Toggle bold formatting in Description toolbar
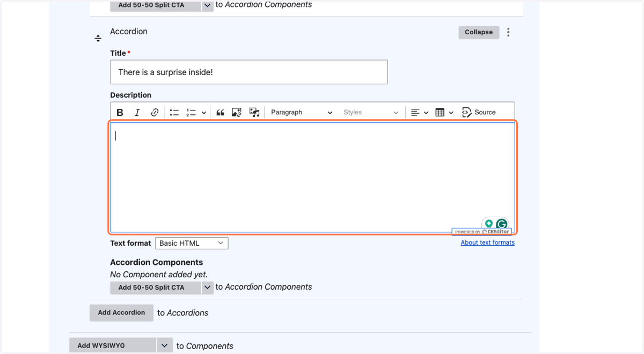The width and height of the screenshot is (644, 354). pyautogui.click(x=120, y=112)
